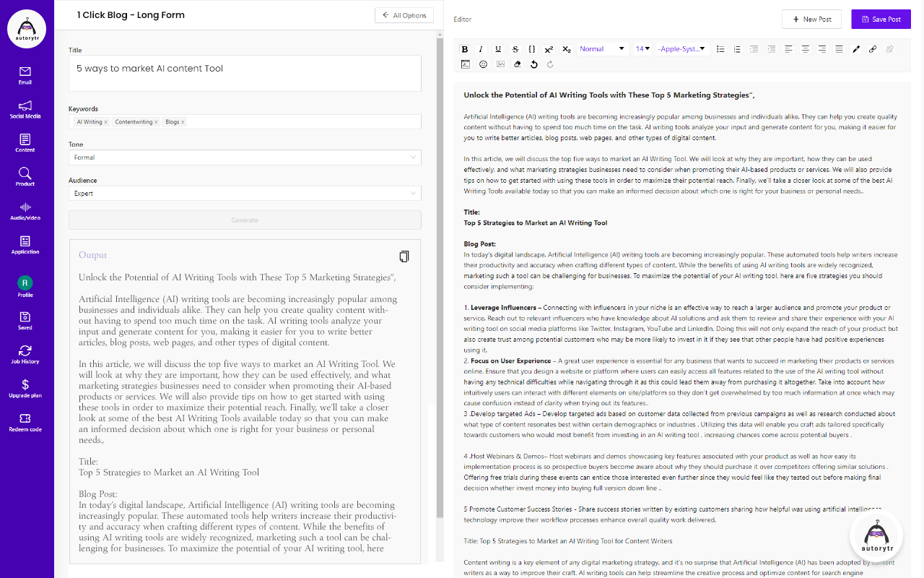Open Job History
Viewport: 924px width, 578px height.
pos(25,355)
